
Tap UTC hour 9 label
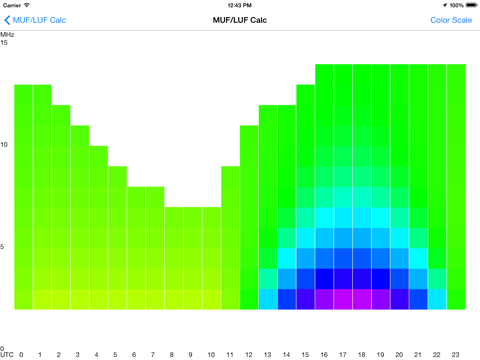(x=190, y=354)
